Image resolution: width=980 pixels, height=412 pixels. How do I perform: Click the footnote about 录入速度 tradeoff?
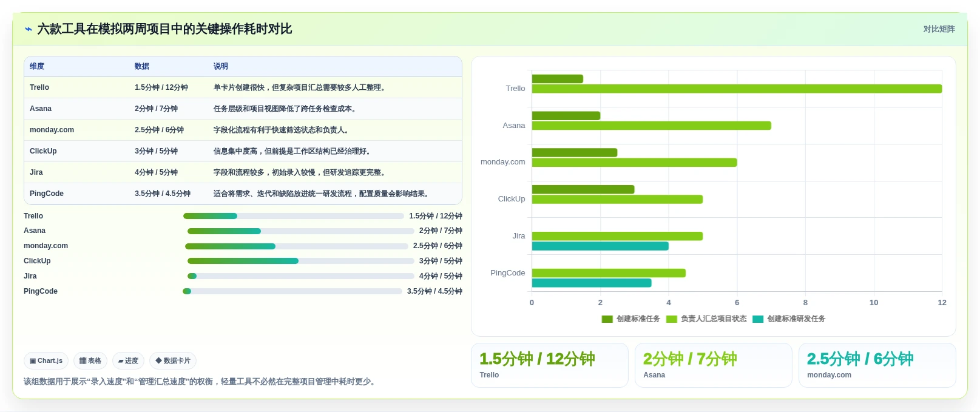point(201,382)
